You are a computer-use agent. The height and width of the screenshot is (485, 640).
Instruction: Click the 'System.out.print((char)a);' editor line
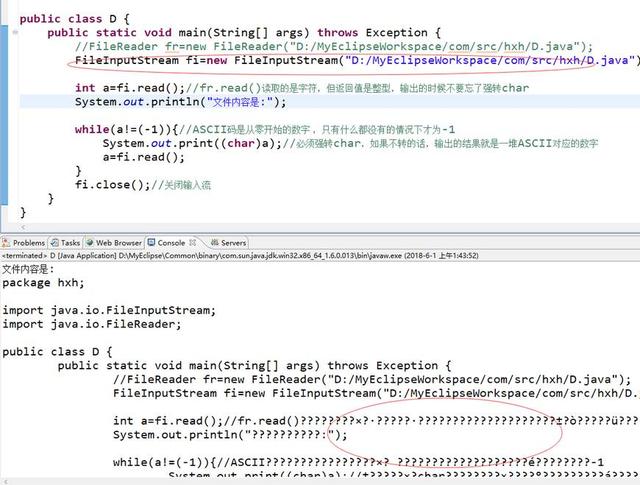click(x=350, y=143)
